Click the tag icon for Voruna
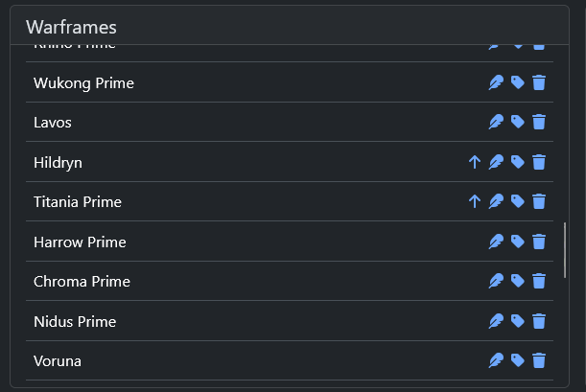Image resolution: width=586 pixels, height=392 pixels. 518,360
